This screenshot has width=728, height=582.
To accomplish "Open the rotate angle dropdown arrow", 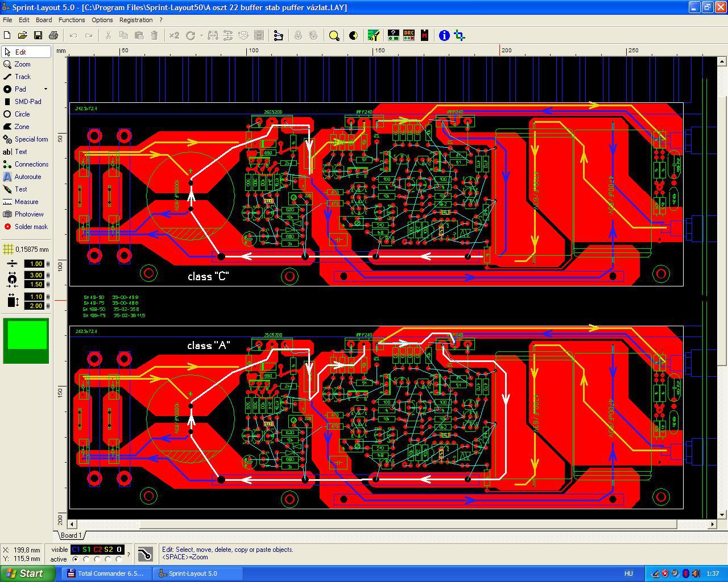I will [x=201, y=35].
